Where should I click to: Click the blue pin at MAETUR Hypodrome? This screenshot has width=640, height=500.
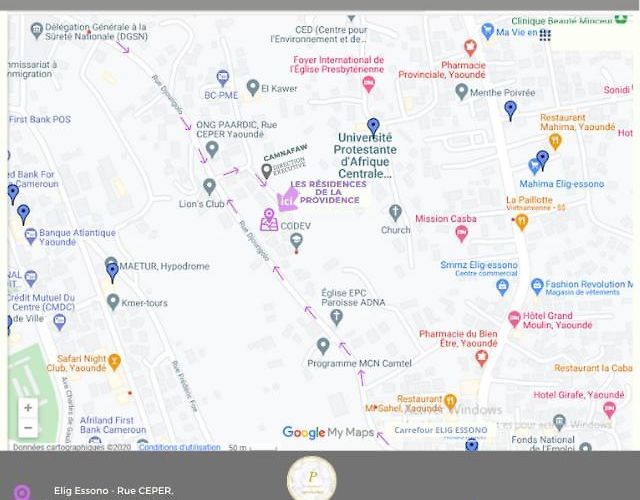pos(112,273)
